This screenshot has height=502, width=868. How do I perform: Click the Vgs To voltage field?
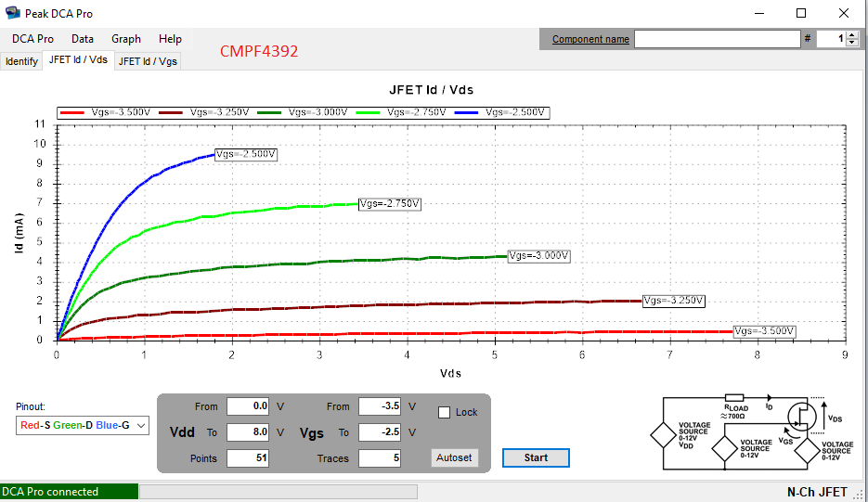380,432
